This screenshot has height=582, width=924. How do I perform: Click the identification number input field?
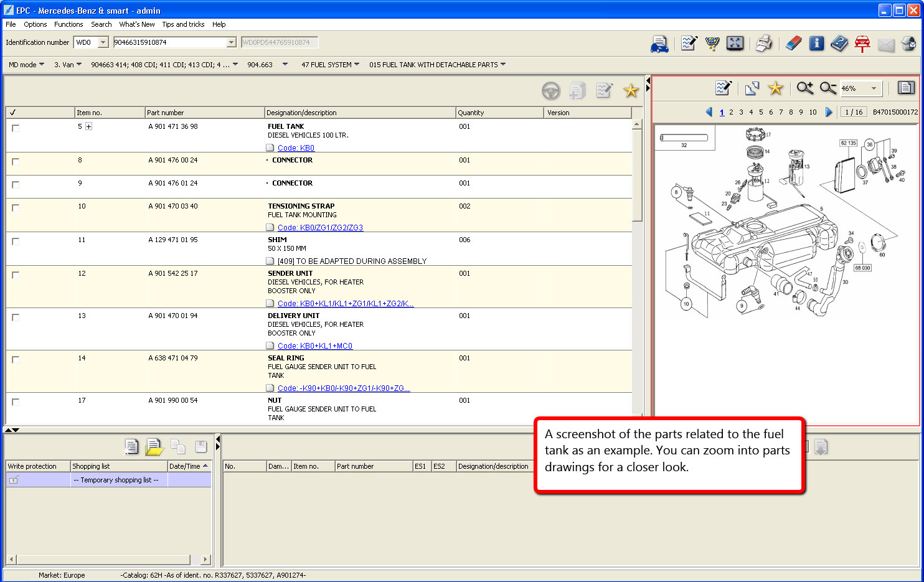coord(169,42)
